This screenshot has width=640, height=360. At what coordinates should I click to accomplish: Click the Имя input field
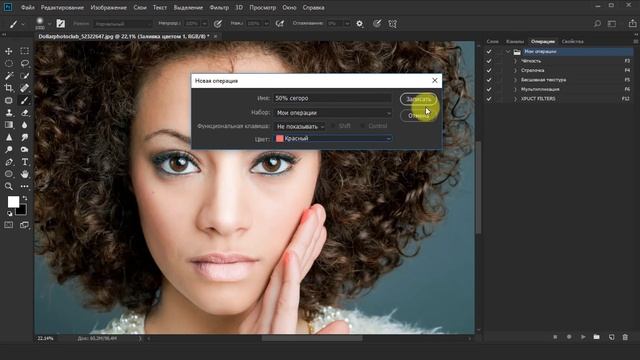(x=333, y=98)
